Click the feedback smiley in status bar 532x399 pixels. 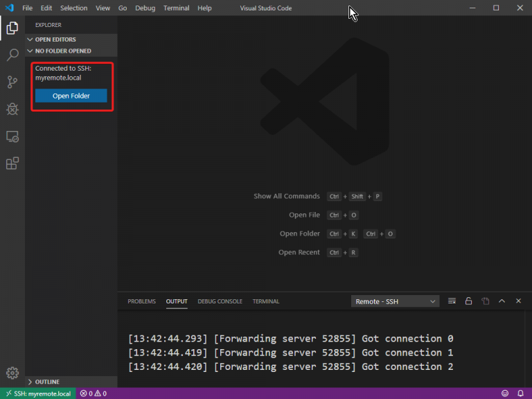point(505,393)
